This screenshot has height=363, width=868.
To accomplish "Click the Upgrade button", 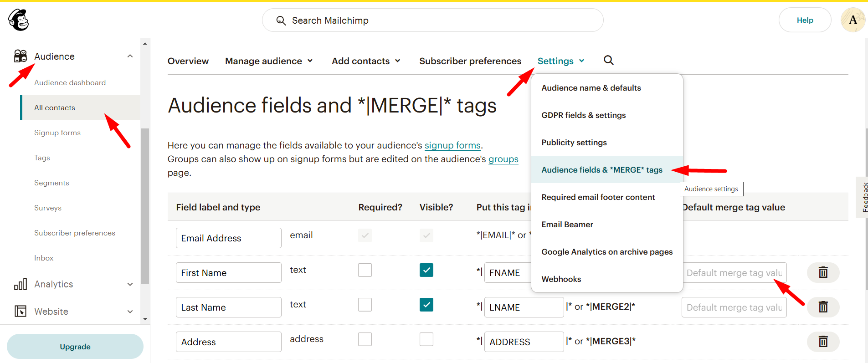I will pyautogui.click(x=75, y=347).
